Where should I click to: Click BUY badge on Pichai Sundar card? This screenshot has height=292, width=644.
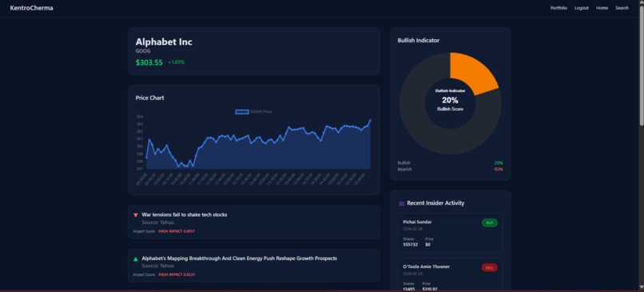490,223
